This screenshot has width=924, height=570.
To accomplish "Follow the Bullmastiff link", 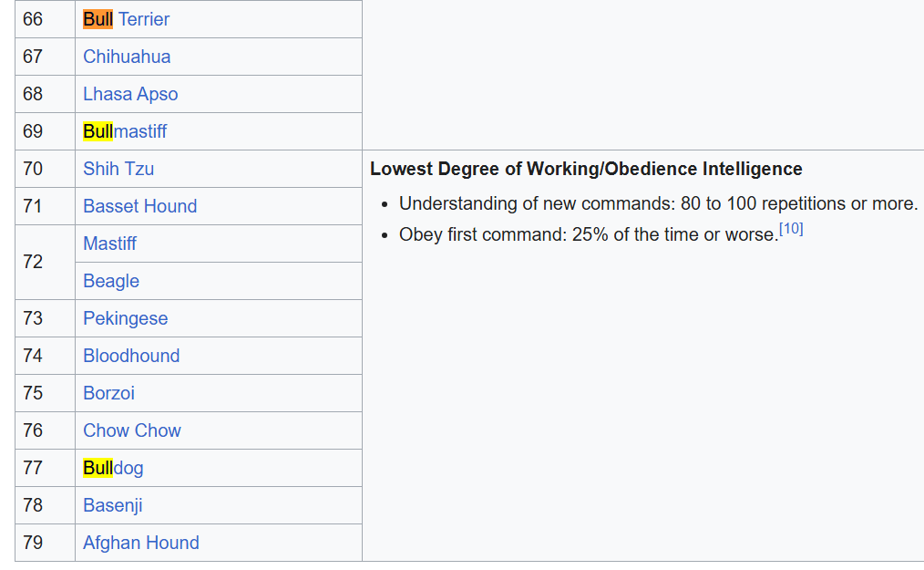I will (x=125, y=131).
